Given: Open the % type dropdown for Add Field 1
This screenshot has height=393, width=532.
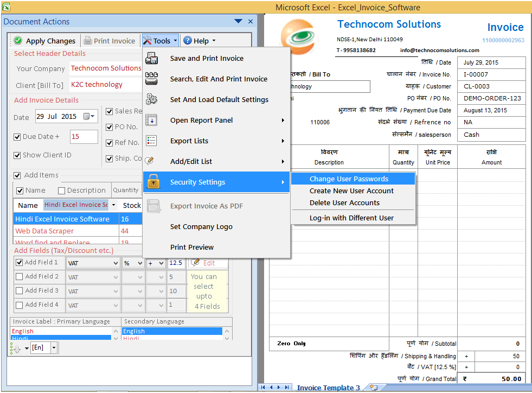Looking at the screenshot, I should [140, 263].
